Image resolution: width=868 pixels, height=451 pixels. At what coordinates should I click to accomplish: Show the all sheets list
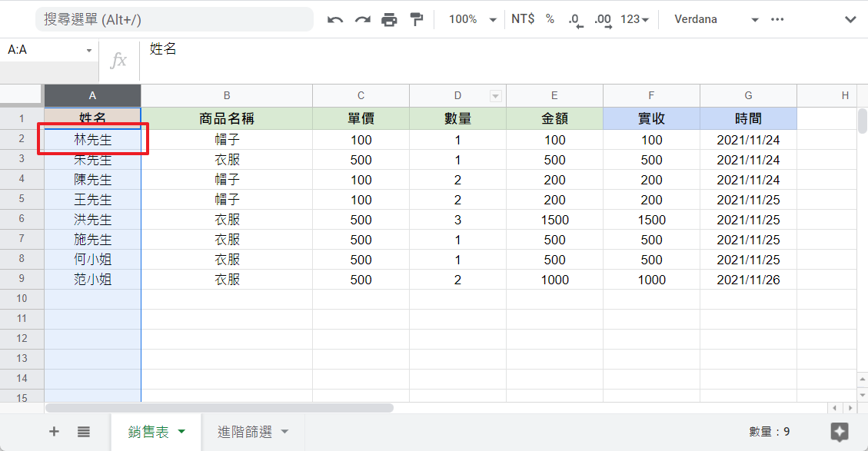[84, 432]
